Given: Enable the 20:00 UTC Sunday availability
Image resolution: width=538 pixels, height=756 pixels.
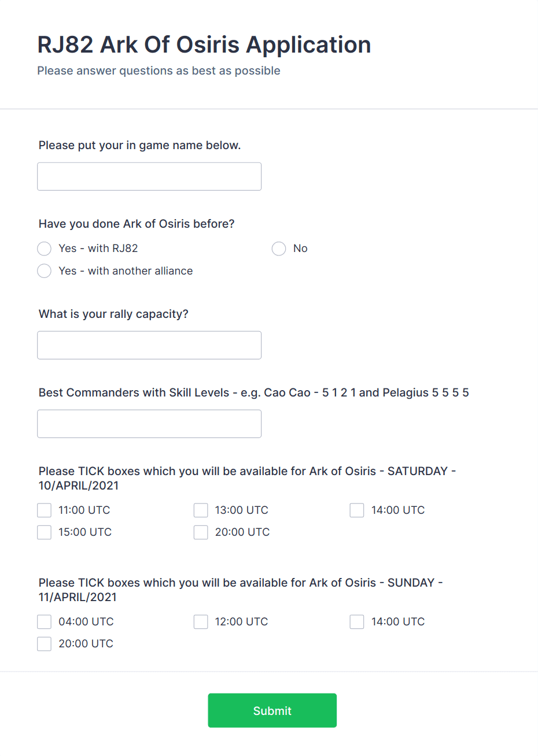Looking at the screenshot, I should (44, 643).
